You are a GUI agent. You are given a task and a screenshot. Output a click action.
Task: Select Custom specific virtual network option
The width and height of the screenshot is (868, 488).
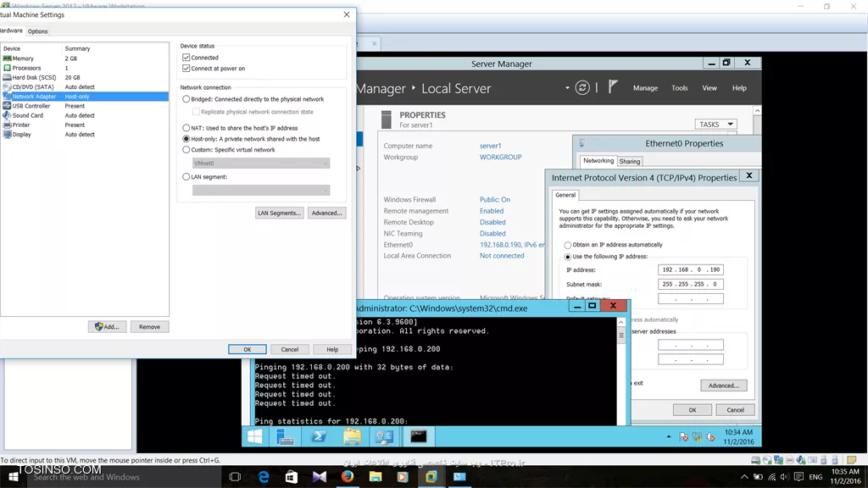186,149
